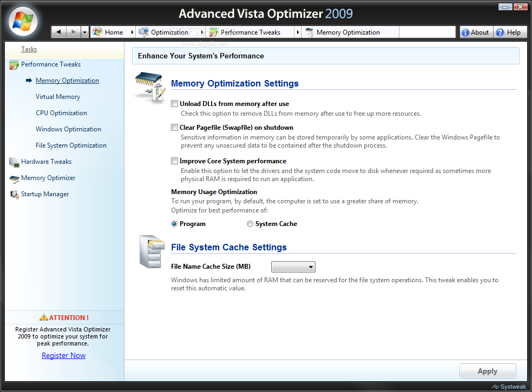This screenshot has height=392, width=532.
Task: Expand the arrow after Performance Tweaks breadcrumb
Action: [x=298, y=32]
